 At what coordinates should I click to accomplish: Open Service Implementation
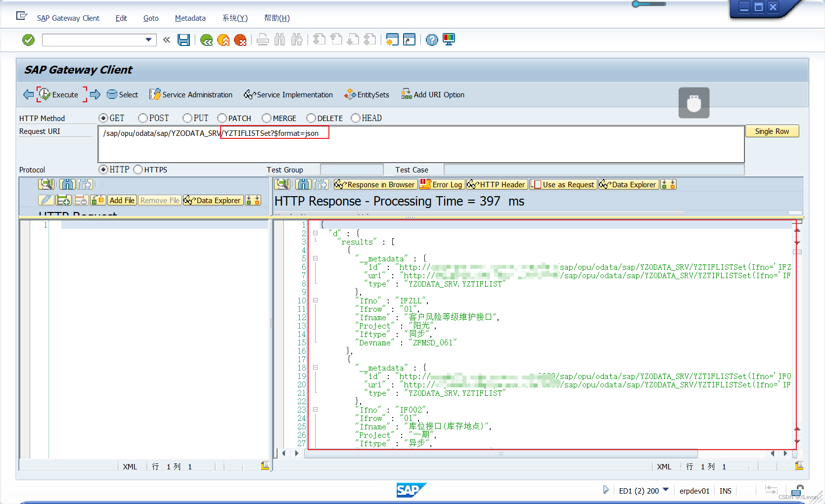[288, 94]
